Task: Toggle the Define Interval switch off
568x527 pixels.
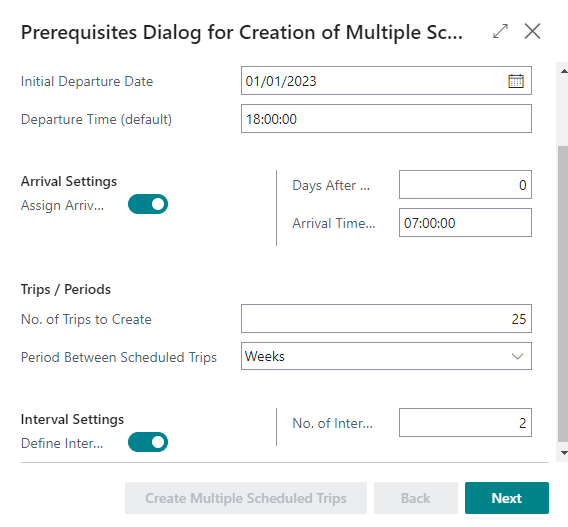Action: click(148, 442)
